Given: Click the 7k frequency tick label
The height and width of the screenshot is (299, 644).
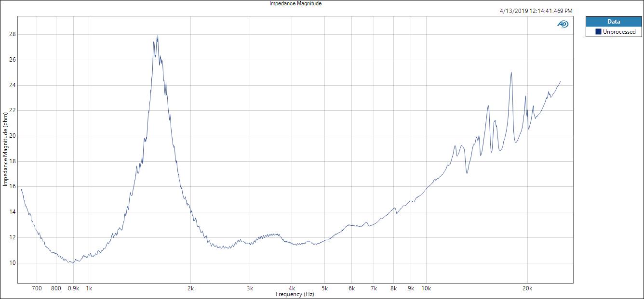Looking at the screenshot, I should pyautogui.click(x=374, y=288).
